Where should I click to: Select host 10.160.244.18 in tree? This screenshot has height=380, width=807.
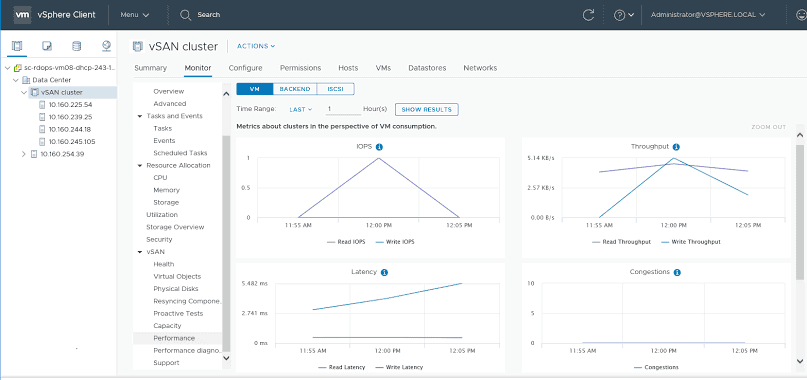click(x=70, y=129)
